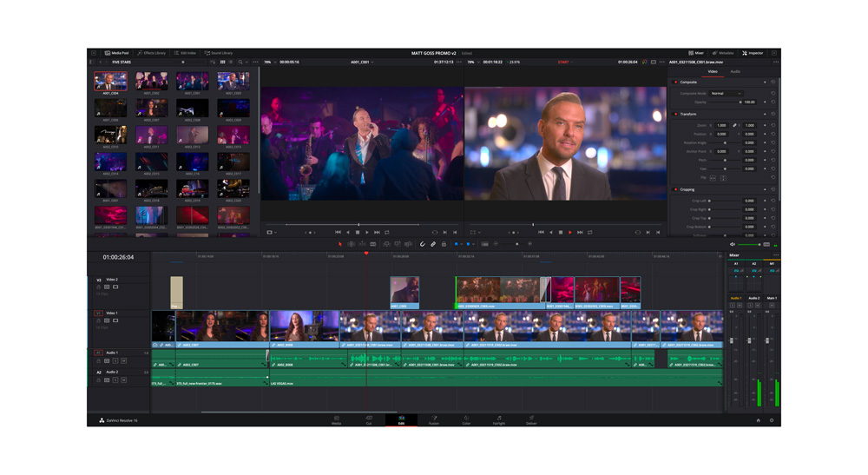The width and height of the screenshot is (868, 475).
Task: Select the arrow Selection tool in timeline toolbar
Action: click(339, 244)
